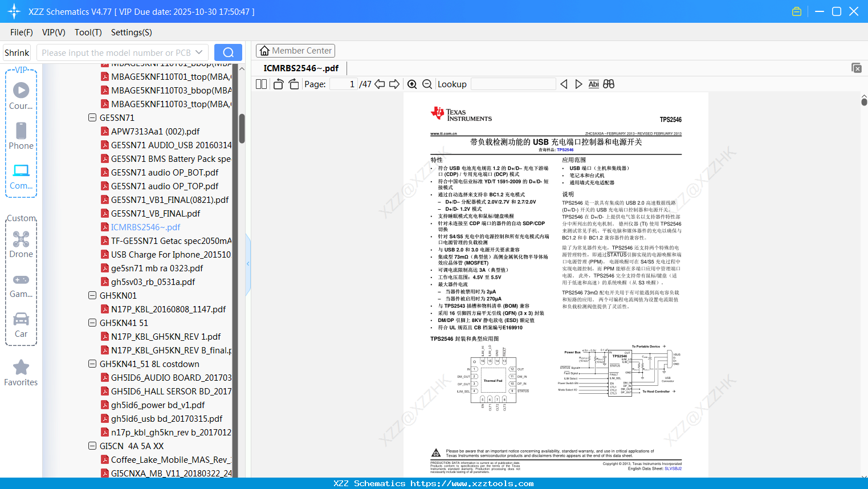The image size is (868, 489).
Task: Open the Car category
Action: point(21,325)
